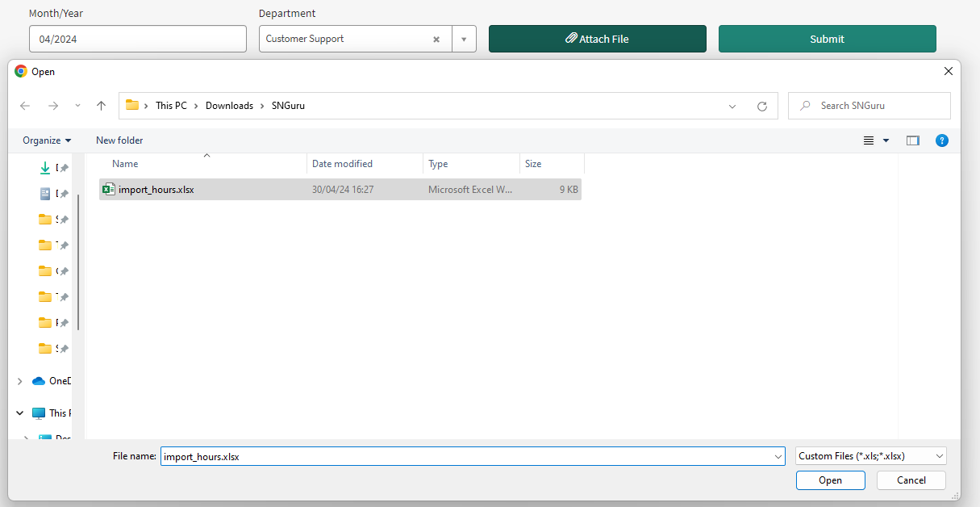980x507 pixels.
Task: Open the dialog help question mark icon
Action: [x=941, y=140]
